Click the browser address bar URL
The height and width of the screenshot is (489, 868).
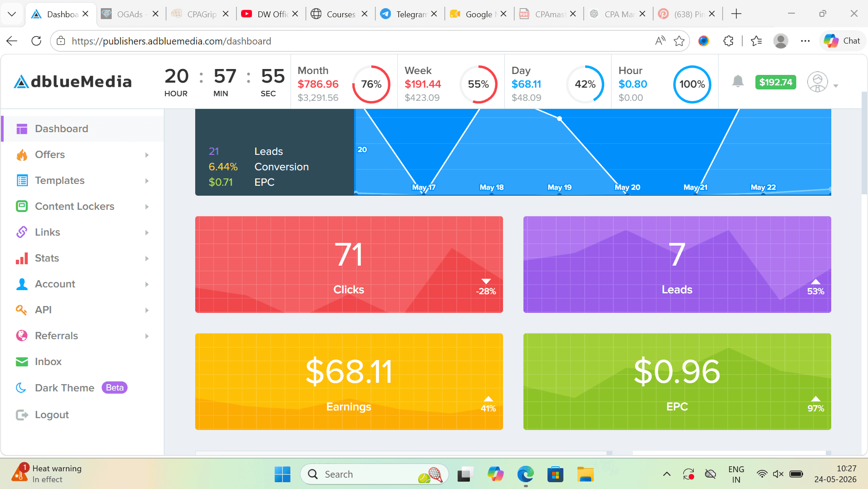pos(171,41)
